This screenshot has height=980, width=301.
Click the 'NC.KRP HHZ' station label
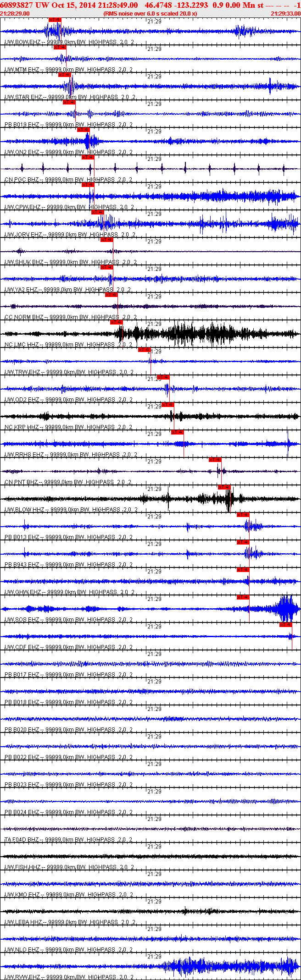[22, 427]
